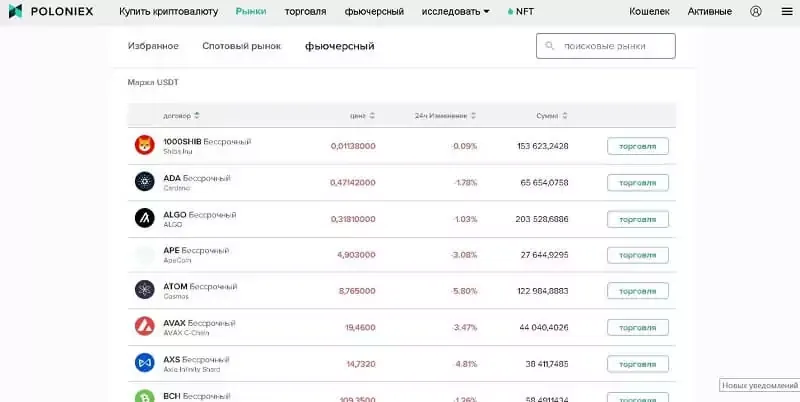
Task: Click the price 0,47142000
Action: click(x=353, y=183)
